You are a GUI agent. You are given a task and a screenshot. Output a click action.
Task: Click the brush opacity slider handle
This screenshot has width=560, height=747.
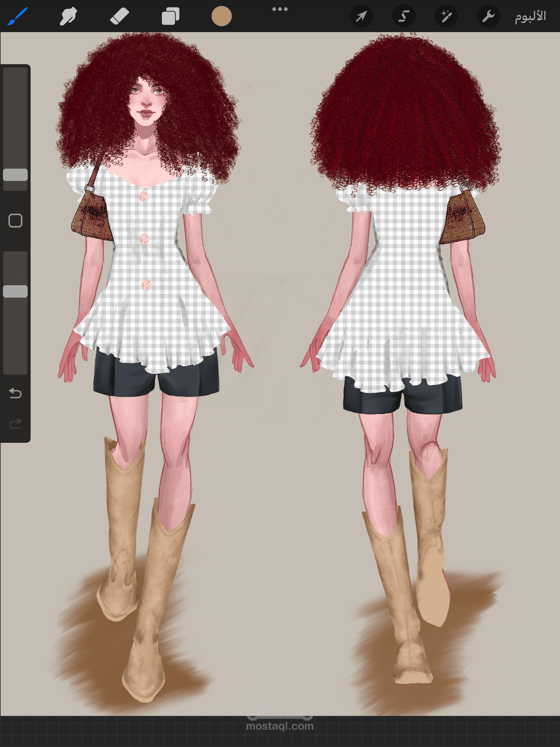pos(15,291)
